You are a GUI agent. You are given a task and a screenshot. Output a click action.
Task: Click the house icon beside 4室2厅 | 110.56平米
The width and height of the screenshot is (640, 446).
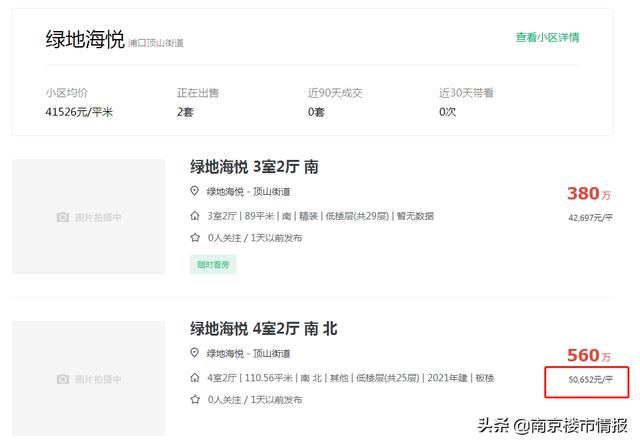(195, 377)
